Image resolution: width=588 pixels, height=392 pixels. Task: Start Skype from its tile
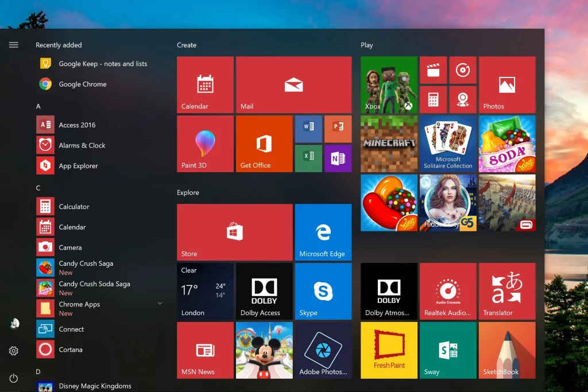[x=323, y=291]
